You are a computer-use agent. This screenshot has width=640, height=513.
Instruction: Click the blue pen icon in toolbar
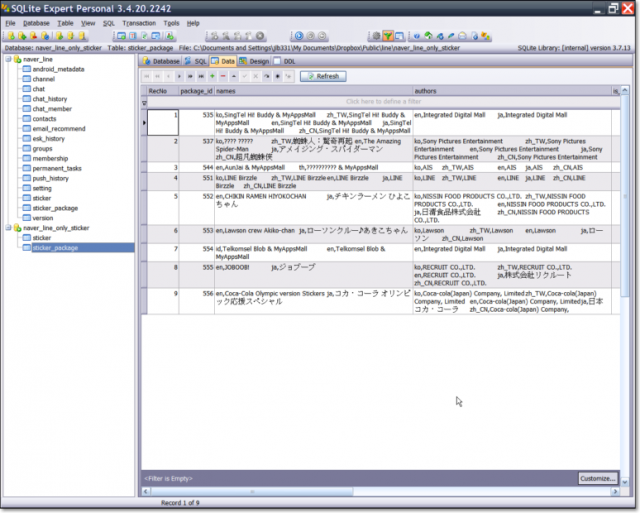coord(451,36)
